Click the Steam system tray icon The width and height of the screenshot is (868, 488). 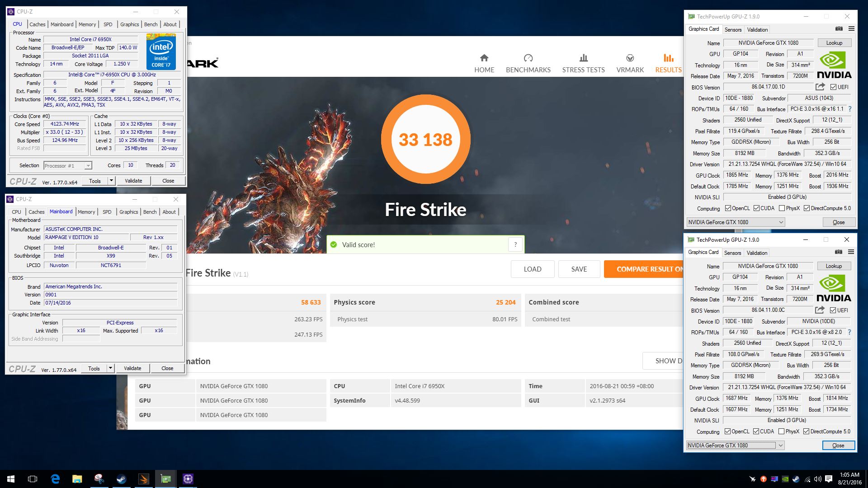[x=796, y=479]
